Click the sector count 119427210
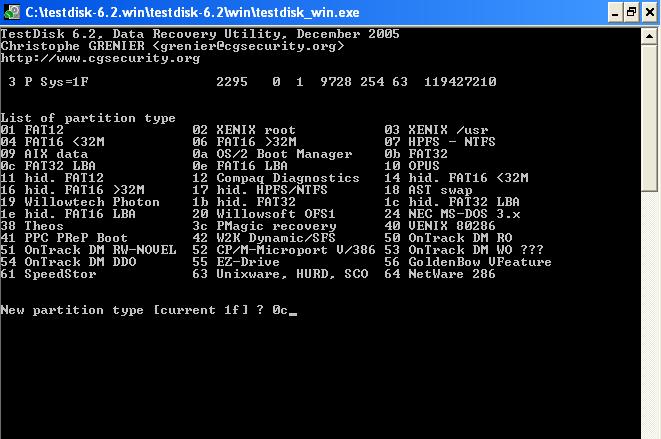The image size is (661, 439). (x=460, y=82)
